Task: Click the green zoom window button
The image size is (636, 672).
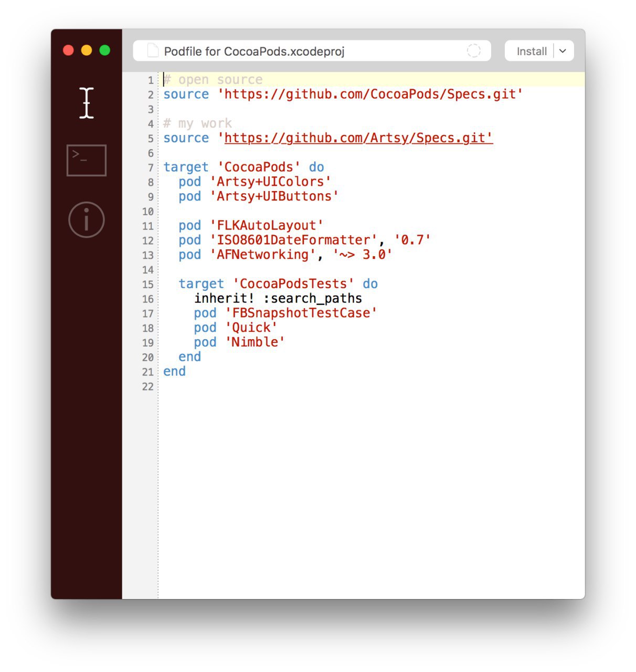Action: click(x=105, y=50)
